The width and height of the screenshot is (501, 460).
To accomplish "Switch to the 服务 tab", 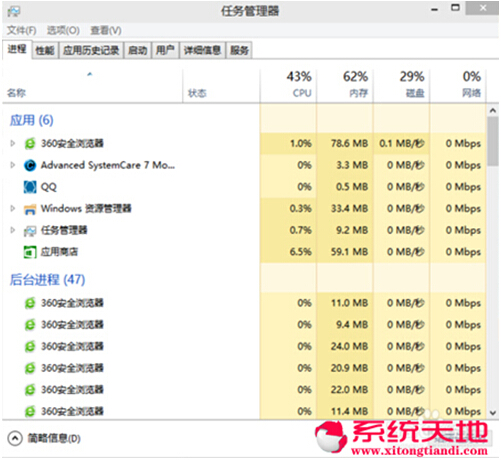I will pos(239,50).
